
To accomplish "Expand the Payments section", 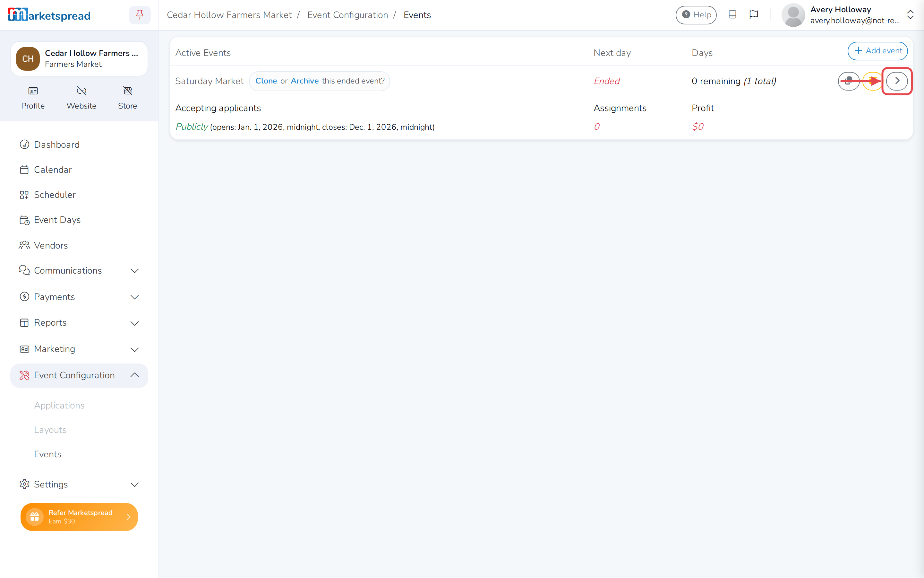I will (79, 297).
